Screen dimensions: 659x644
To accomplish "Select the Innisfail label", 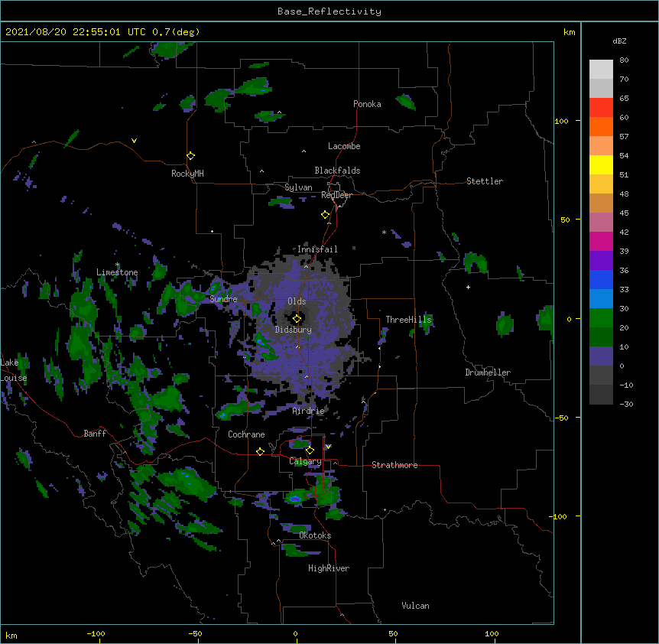I will tap(317, 249).
